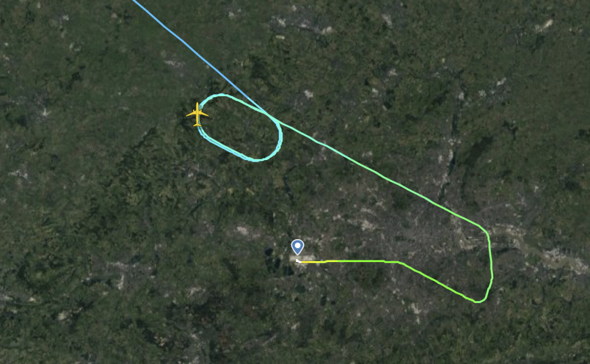Screen dimensions: 590x364
Task: Click the southern U-turn of the green track
Action: [x=478, y=301]
